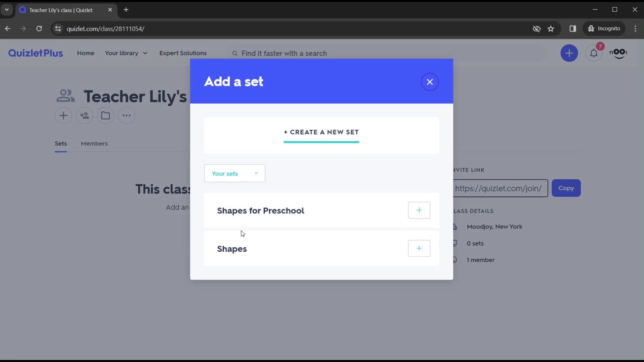Close the Add a set dialog
This screenshot has height=362, width=644.
tap(429, 81)
